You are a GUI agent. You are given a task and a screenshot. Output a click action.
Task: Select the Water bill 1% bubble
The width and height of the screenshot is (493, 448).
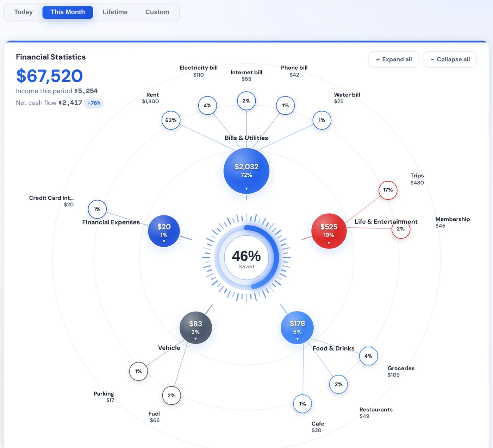322,120
